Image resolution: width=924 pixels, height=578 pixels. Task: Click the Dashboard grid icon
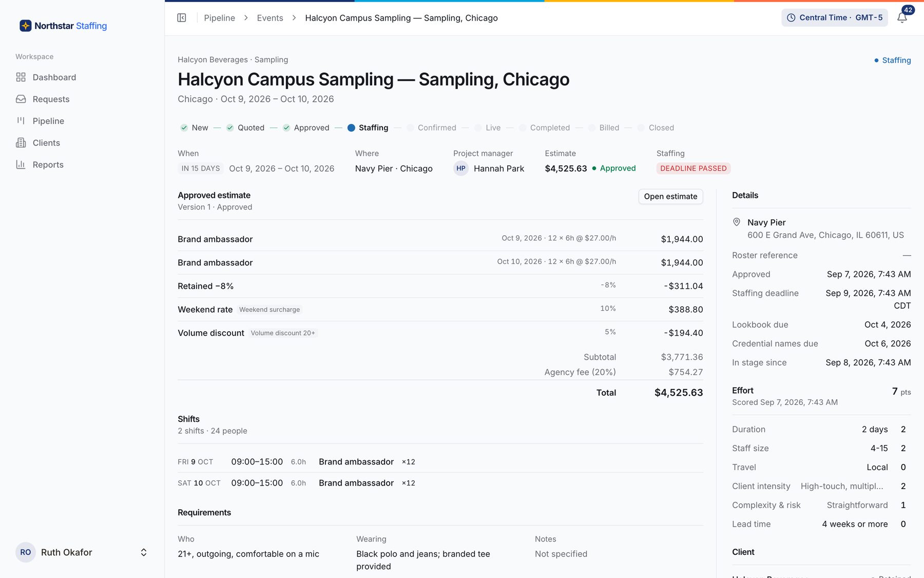(21, 77)
